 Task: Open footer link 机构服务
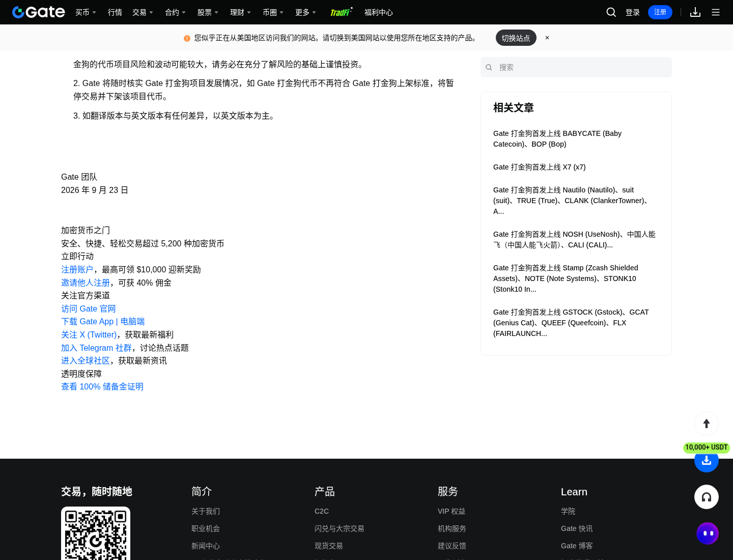point(452,528)
